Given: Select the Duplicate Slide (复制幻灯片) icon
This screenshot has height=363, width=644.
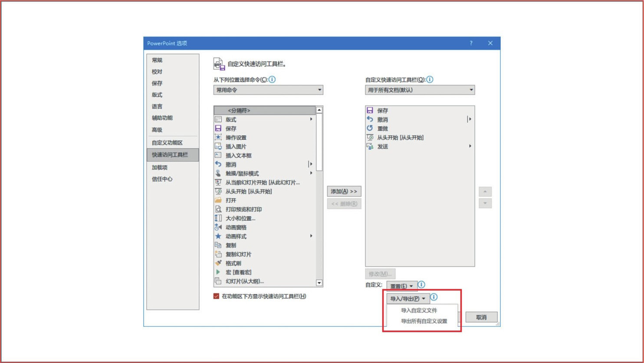Looking at the screenshot, I should tap(218, 254).
